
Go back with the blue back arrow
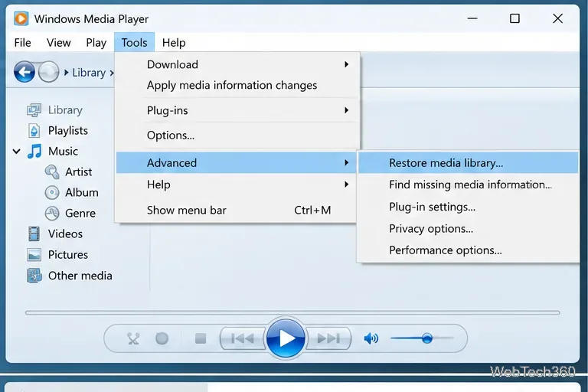click(x=24, y=72)
